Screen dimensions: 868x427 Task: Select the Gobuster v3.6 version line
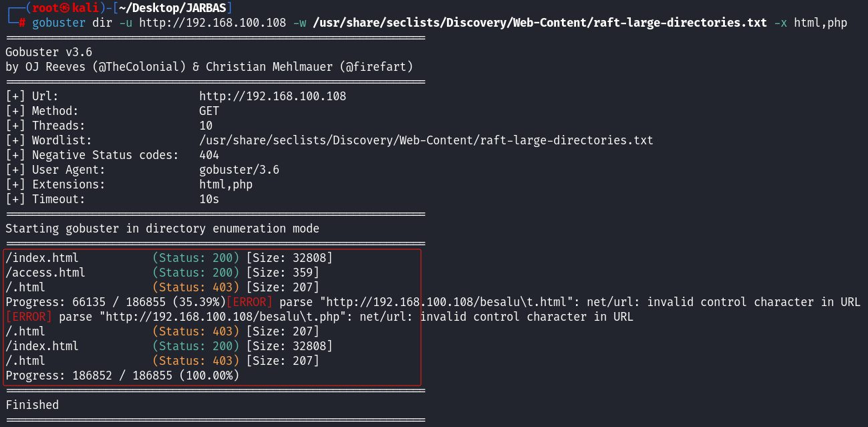click(49, 52)
